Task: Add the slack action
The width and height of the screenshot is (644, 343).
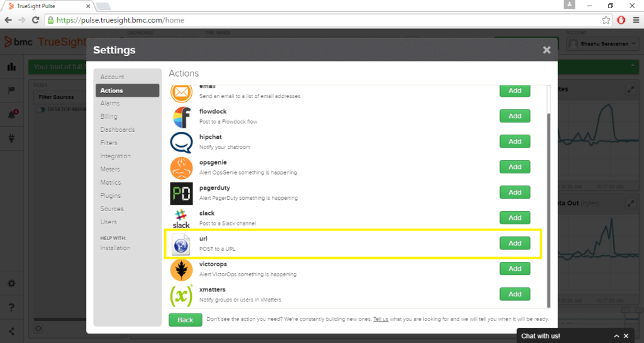Action: tap(514, 218)
